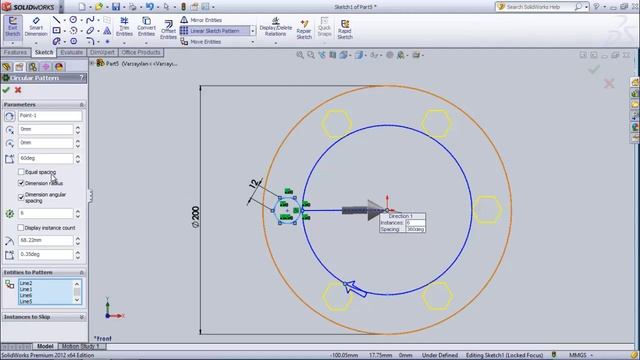This screenshot has height=360, width=640.
Task: Select the Slot sketch tool
Action: (56, 41)
